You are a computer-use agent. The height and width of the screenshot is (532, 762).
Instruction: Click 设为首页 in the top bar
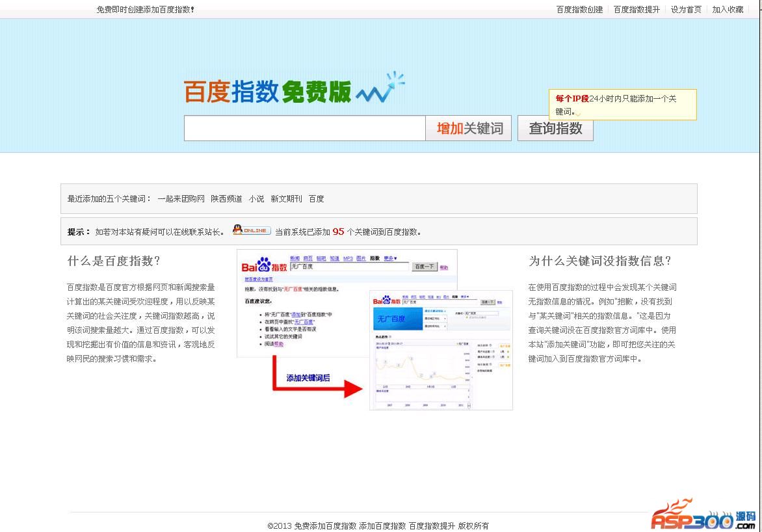click(686, 10)
